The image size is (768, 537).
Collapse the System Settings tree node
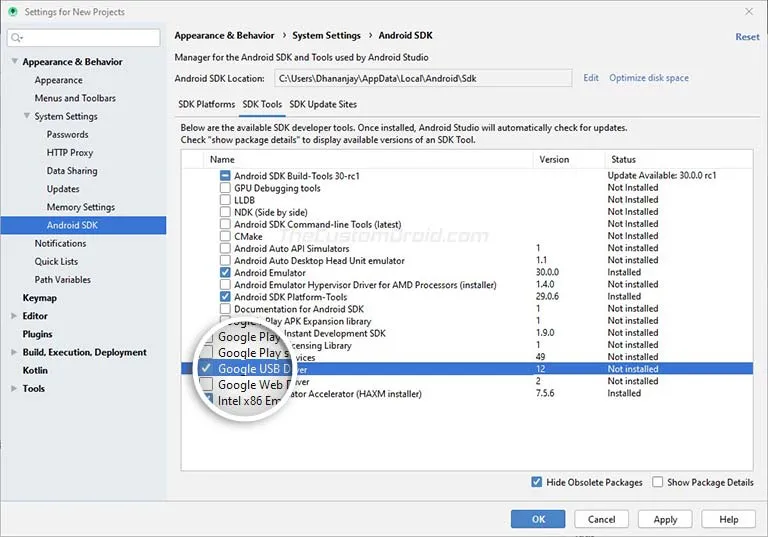pos(27,116)
